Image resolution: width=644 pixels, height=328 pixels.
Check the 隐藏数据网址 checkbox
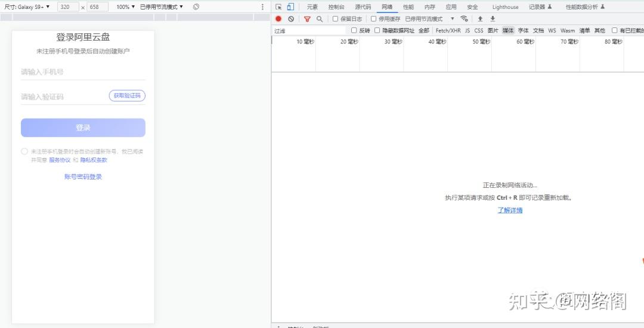[x=377, y=30]
